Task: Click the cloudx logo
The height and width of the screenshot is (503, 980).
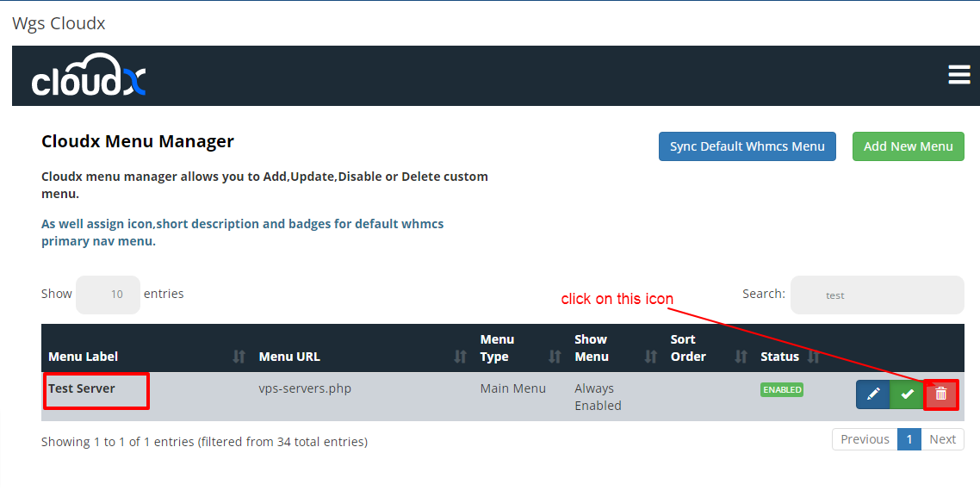Action: click(89, 76)
